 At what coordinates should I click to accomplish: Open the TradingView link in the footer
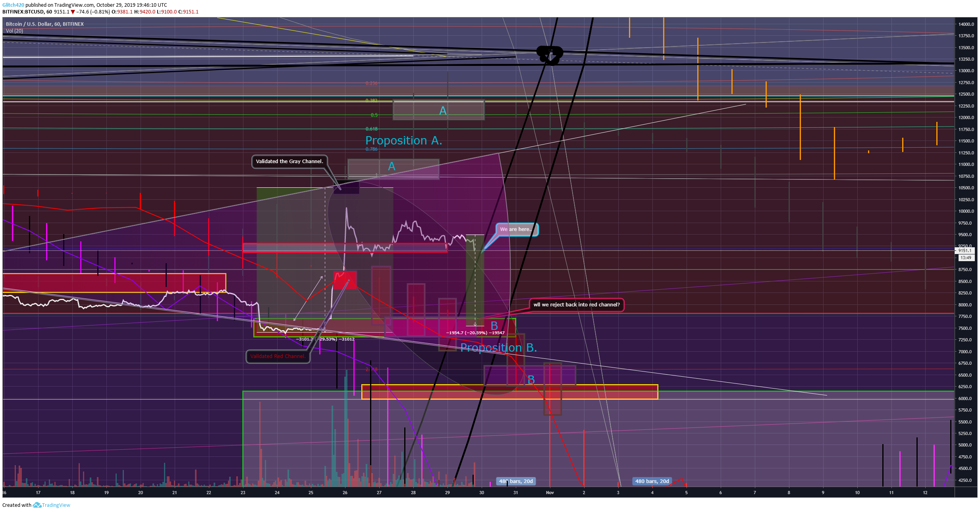(56, 505)
